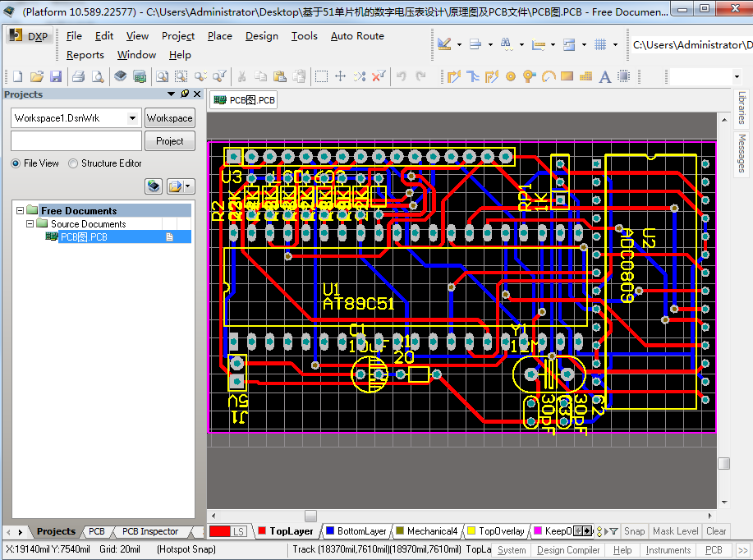Click the Print icon in toolbar
The height and width of the screenshot is (560, 753).
pyautogui.click(x=78, y=76)
